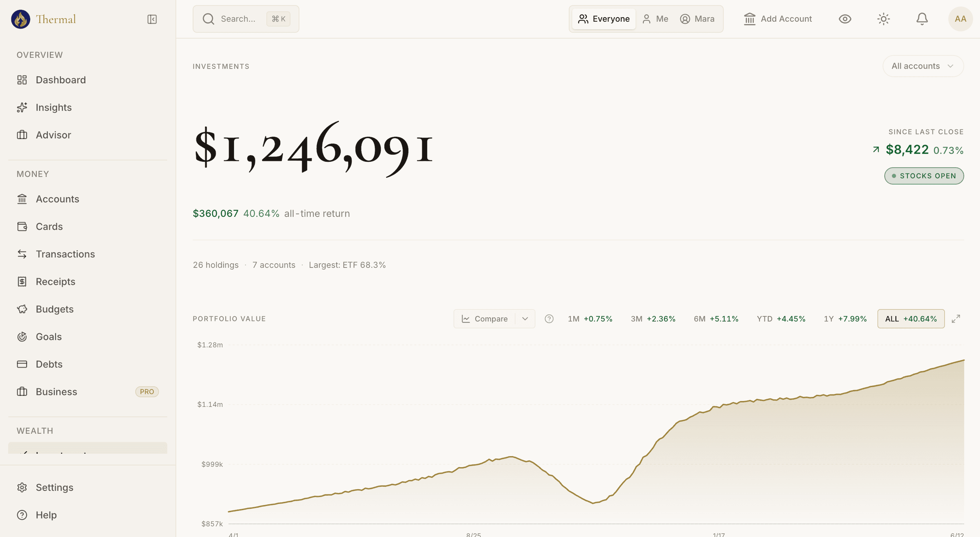Select the 6M time range

point(716,319)
